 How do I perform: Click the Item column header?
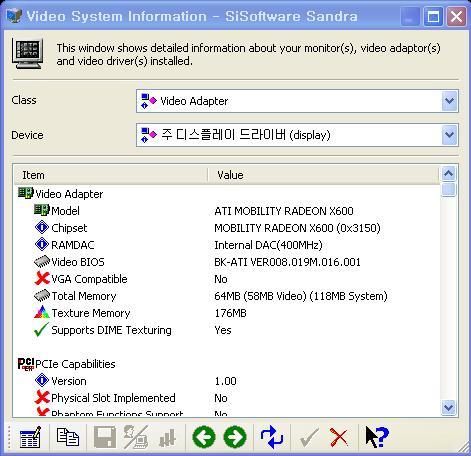[x=111, y=175]
